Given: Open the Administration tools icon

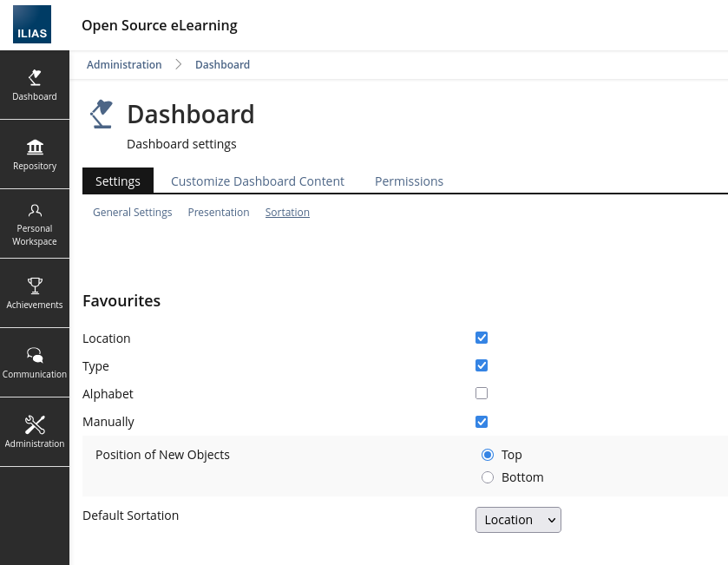Looking at the screenshot, I should pyautogui.click(x=35, y=424).
